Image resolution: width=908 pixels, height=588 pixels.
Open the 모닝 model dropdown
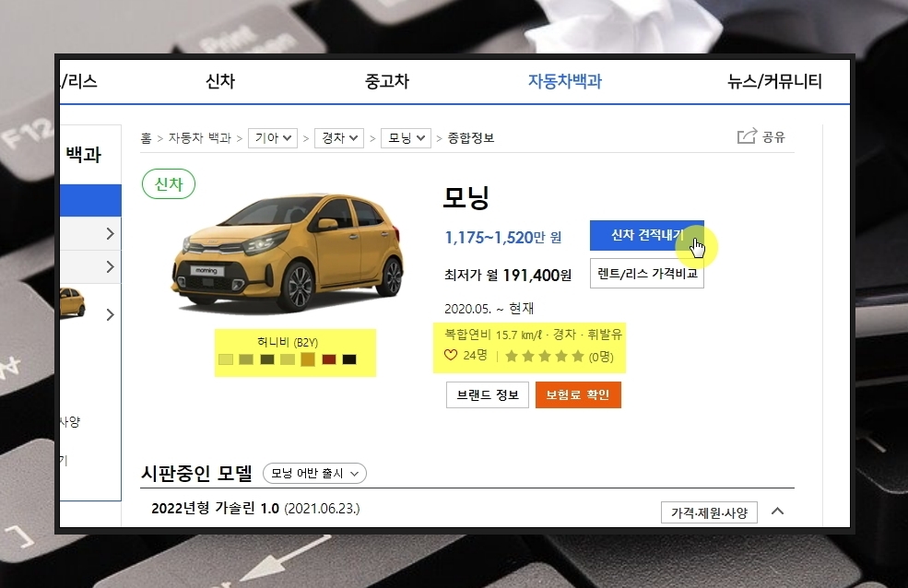click(x=406, y=138)
